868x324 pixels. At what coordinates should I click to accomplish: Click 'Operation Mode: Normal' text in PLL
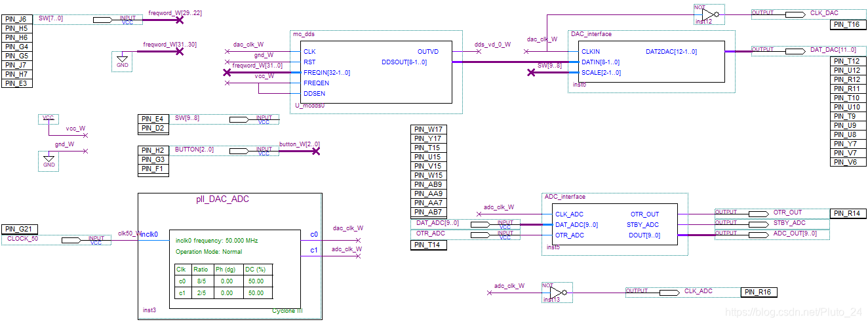pos(208,251)
